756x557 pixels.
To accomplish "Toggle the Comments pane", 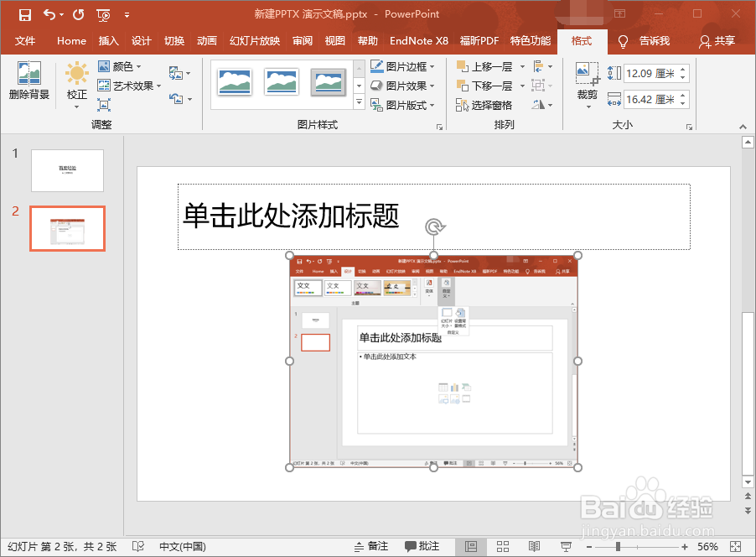I will click(x=422, y=546).
